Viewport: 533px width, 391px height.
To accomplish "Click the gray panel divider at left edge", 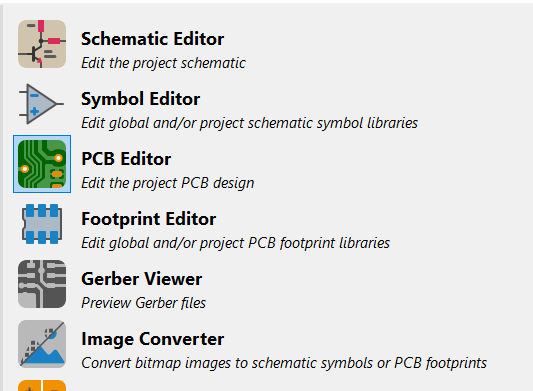I will [x=2, y=197].
